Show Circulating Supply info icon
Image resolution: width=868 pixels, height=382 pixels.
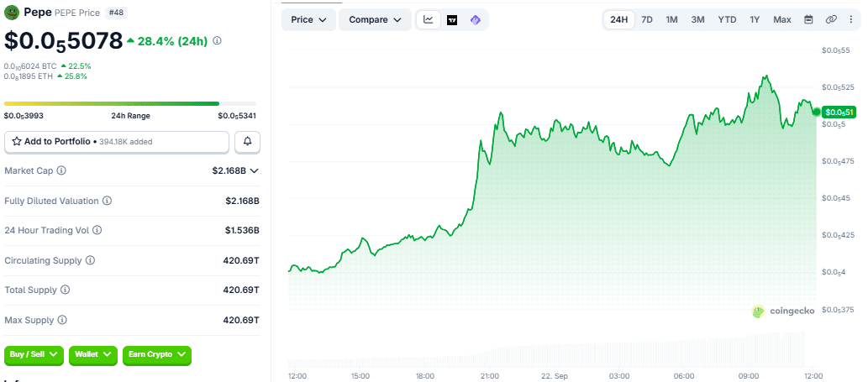click(x=90, y=259)
